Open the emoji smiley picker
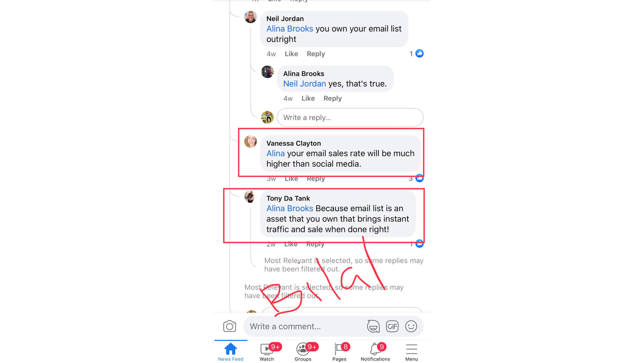Image resolution: width=644 pixels, height=363 pixels. 411,326
